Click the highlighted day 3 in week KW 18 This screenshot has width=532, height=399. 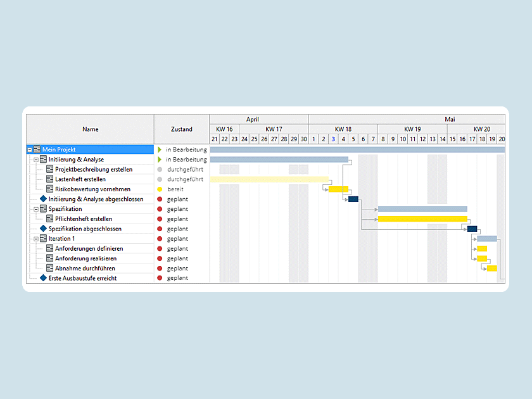click(x=332, y=137)
